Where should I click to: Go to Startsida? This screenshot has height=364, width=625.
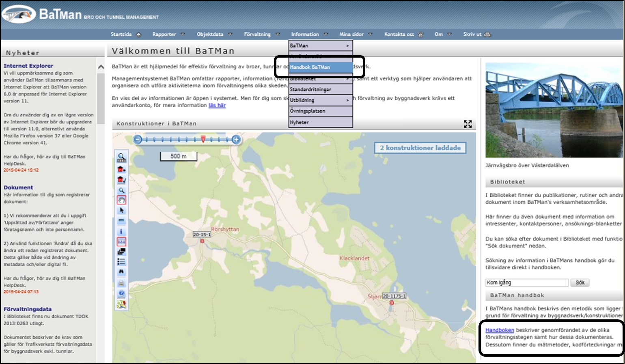[x=121, y=34]
